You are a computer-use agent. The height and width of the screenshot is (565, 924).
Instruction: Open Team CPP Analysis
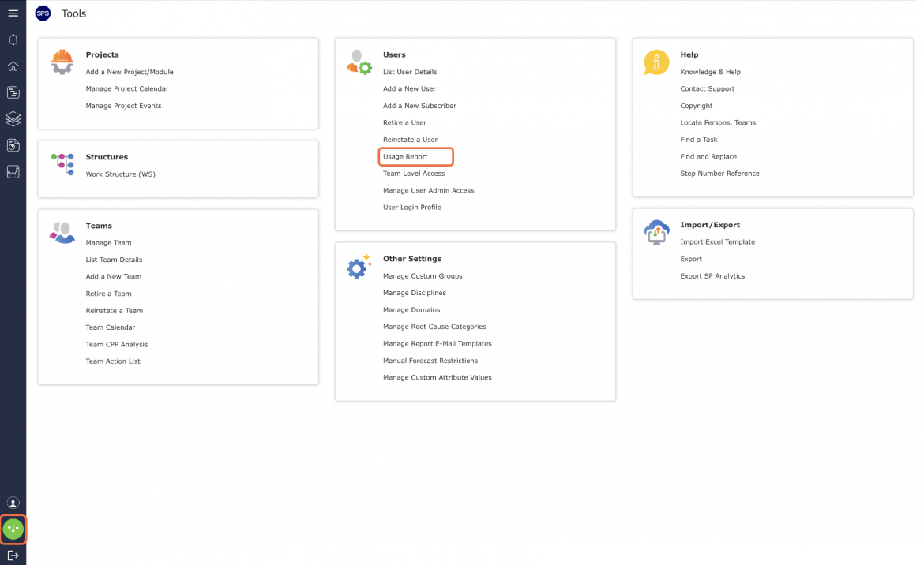coord(117,344)
